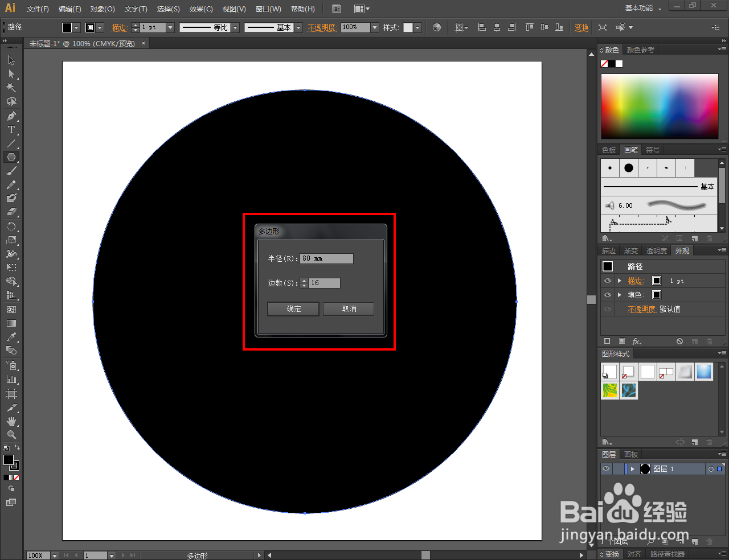729x560 pixels.
Task: Select the Scale tool
Action: (x=11, y=240)
